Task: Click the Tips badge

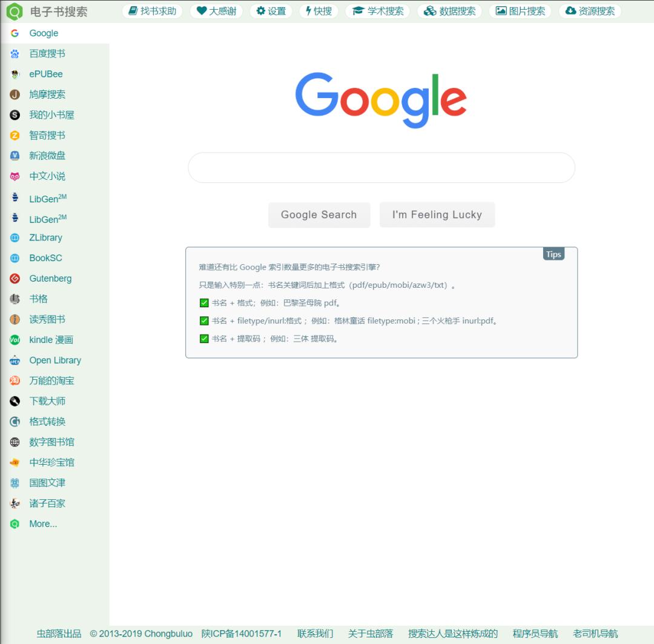Action: [553, 254]
